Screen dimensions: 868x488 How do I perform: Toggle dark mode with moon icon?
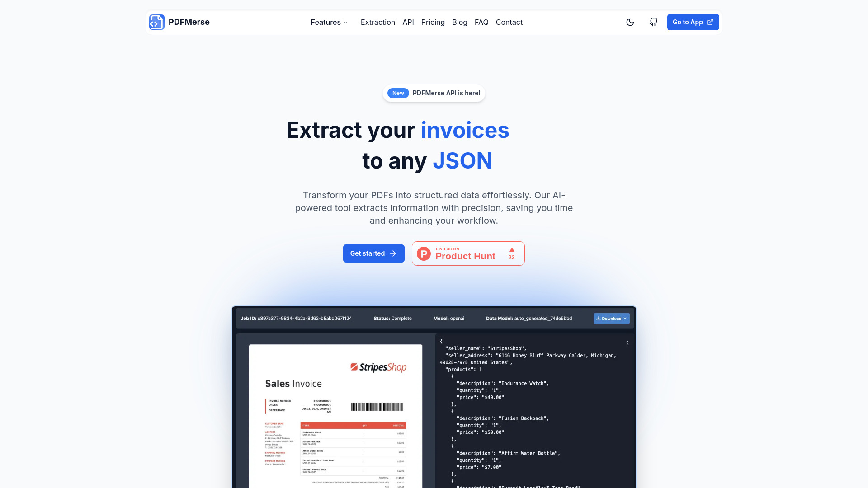click(631, 23)
